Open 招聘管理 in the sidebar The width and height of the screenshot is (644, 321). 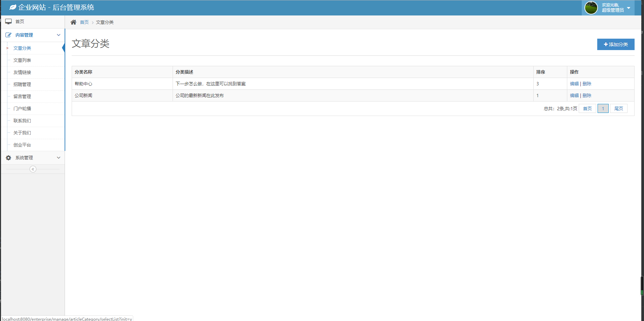(x=33, y=84)
